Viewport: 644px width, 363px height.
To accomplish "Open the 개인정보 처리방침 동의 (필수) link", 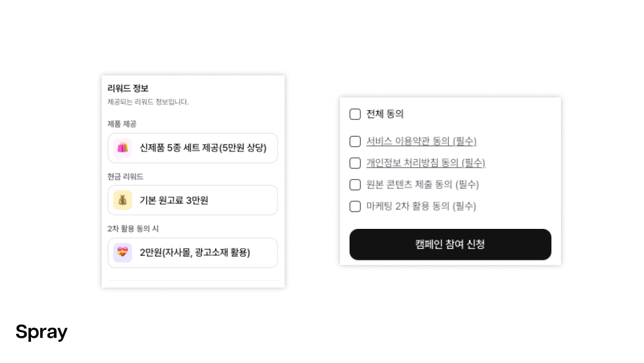I will click(426, 163).
